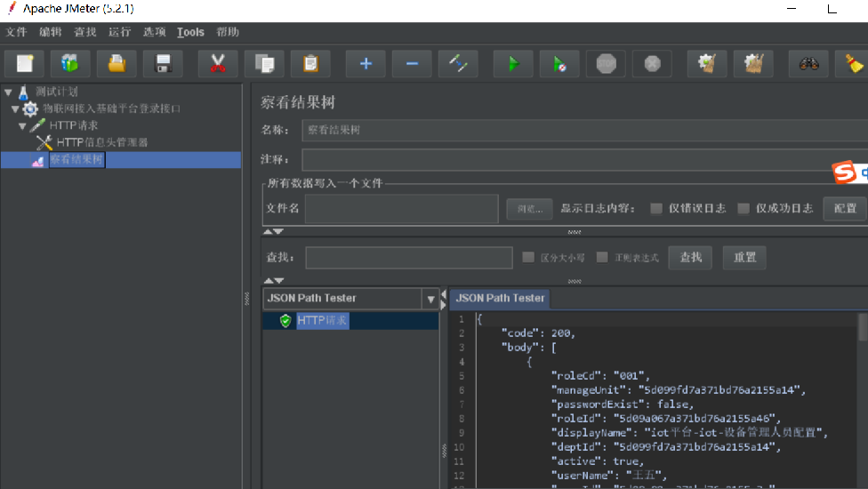
Task: Click the 配置 button
Action: pos(845,209)
